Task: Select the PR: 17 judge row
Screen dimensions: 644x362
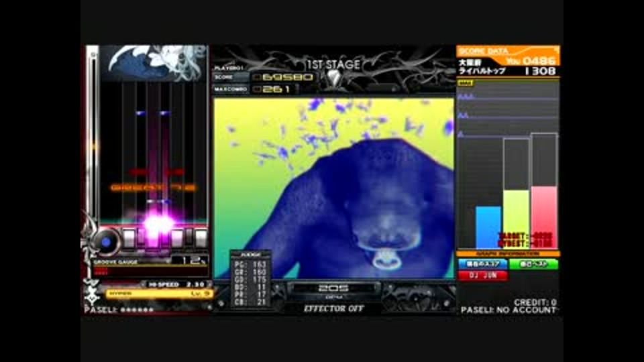Action: (x=250, y=294)
